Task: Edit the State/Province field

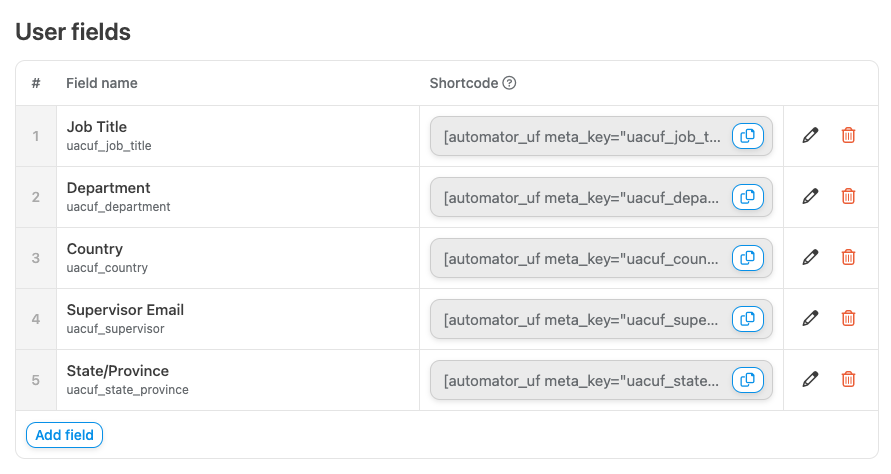Action: (x=810, y=380)
